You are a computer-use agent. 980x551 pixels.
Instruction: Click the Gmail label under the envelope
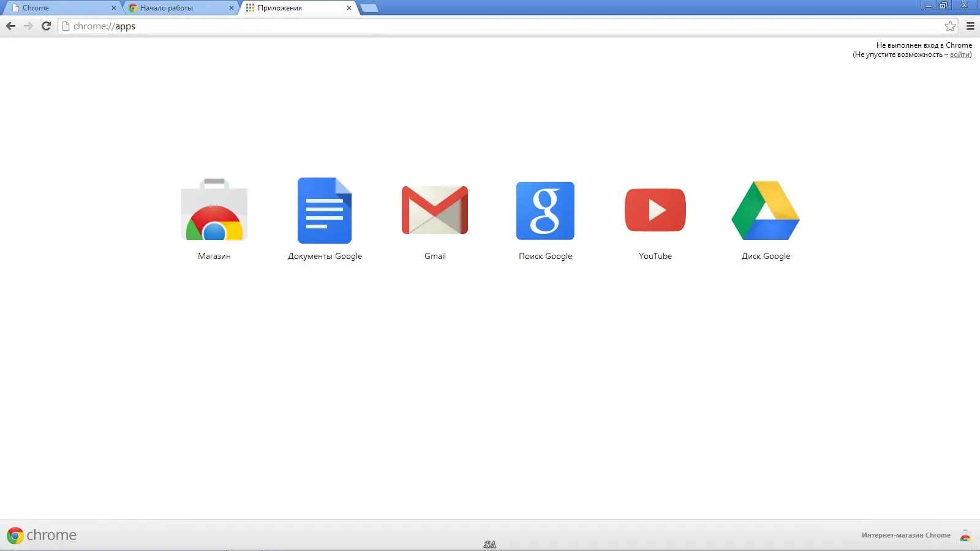tap(435, 256)
